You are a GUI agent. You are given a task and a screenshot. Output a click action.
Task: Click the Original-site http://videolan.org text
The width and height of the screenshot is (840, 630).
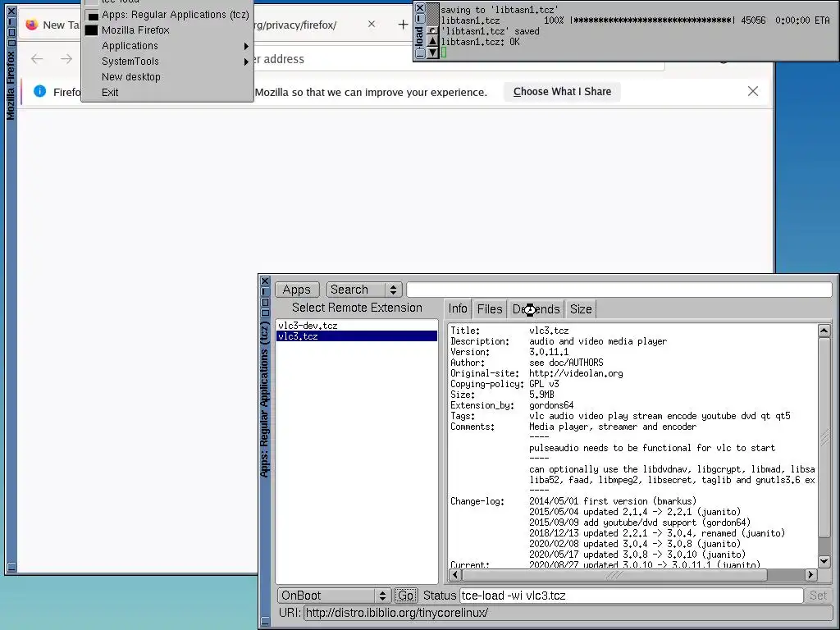[576, 373]
